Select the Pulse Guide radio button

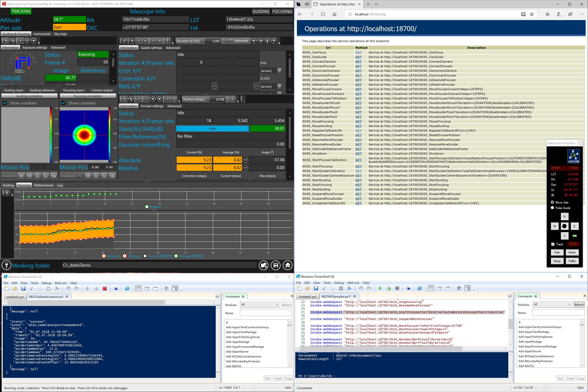(552, 208)
